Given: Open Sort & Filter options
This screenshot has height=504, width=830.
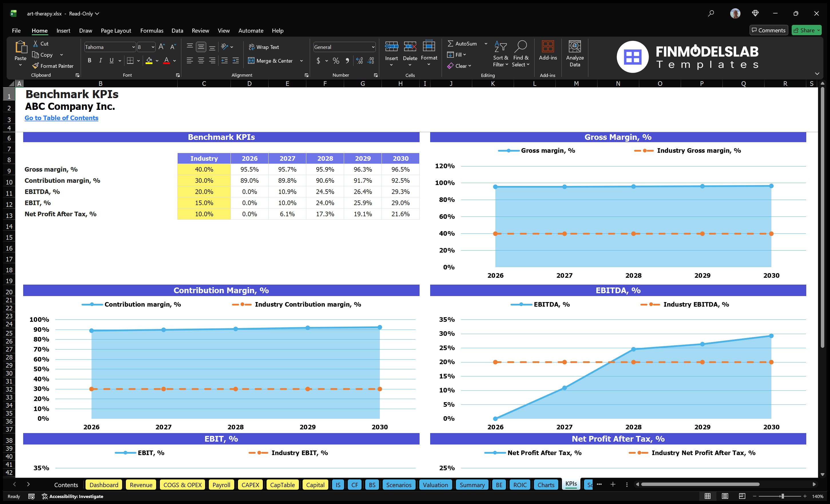Looking at the screenshot, I should point(501,53).
